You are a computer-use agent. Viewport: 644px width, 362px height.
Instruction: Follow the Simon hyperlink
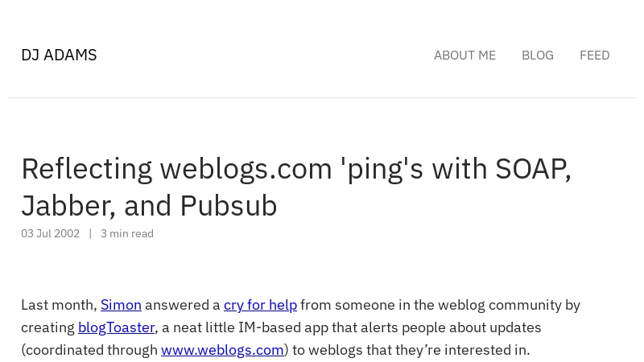point(121,305)
